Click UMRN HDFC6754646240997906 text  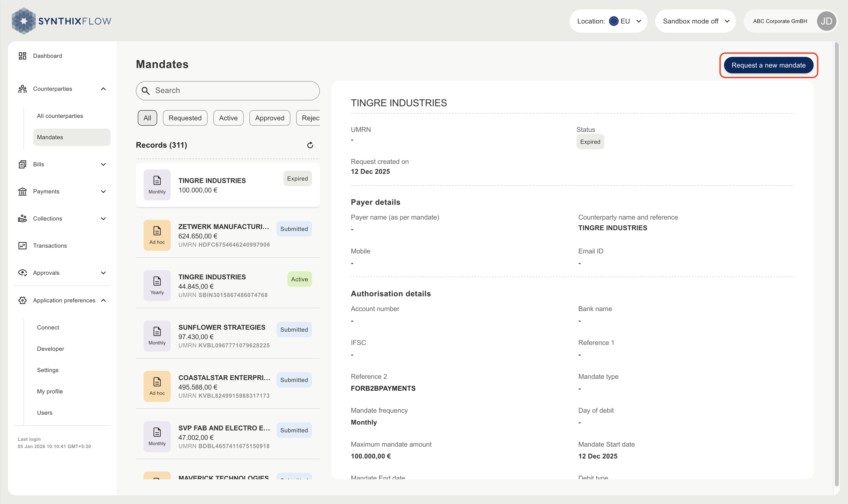(x=224, y=245)
